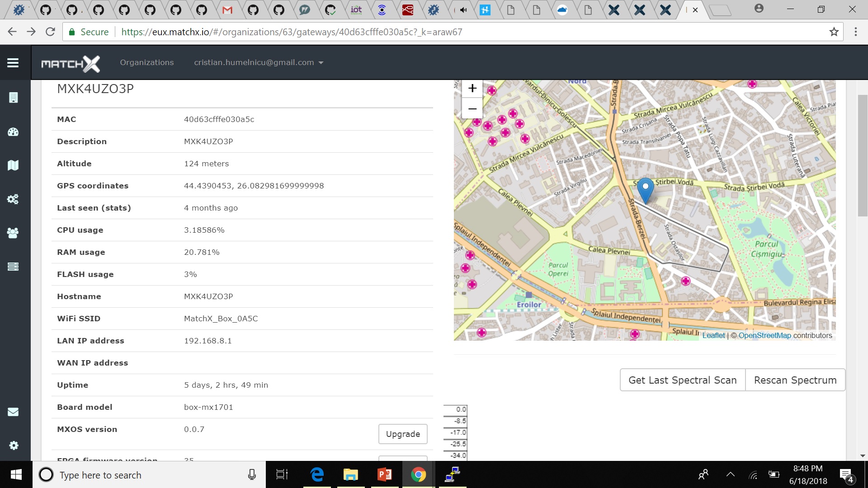
Task: Open the People icon in system tray
Action: click(x=703, y=474)
